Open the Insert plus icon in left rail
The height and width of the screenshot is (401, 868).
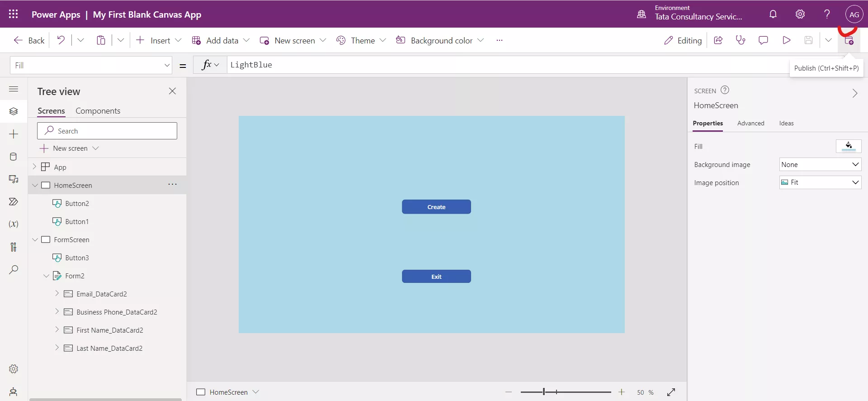pos(14,134)
